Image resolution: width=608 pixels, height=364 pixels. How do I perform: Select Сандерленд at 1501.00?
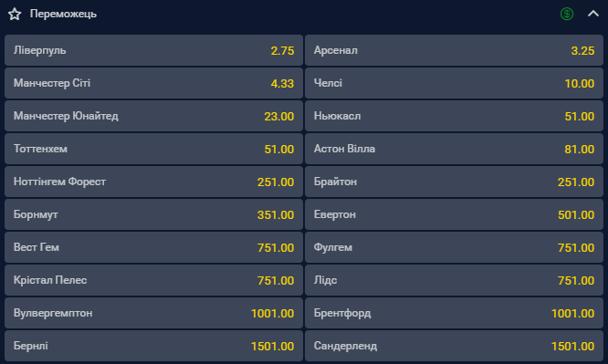[x=454, y=346]
